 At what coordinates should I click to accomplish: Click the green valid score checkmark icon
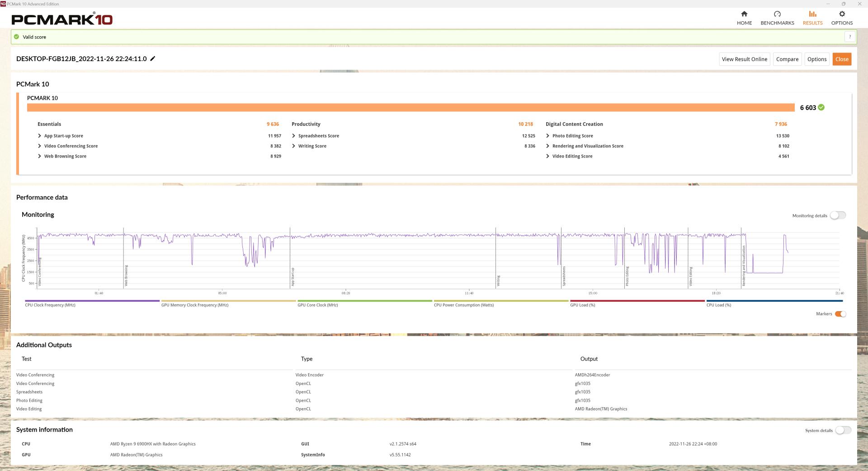click(17, 37)
